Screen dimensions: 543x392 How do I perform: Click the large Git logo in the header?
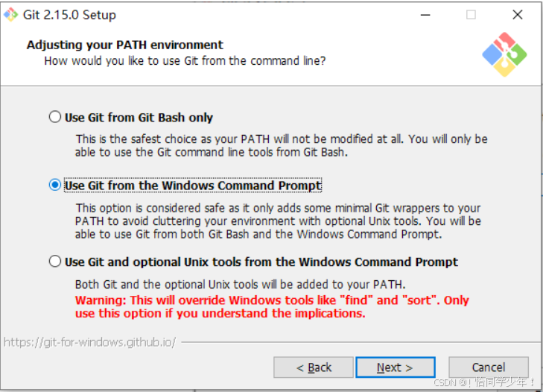[x=504, y=54]
